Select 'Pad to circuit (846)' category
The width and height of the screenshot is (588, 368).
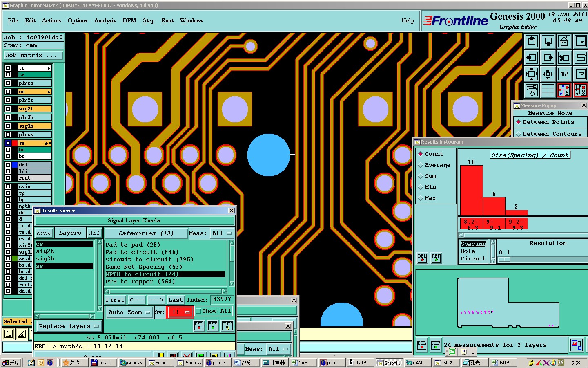[x=142, y=252]
